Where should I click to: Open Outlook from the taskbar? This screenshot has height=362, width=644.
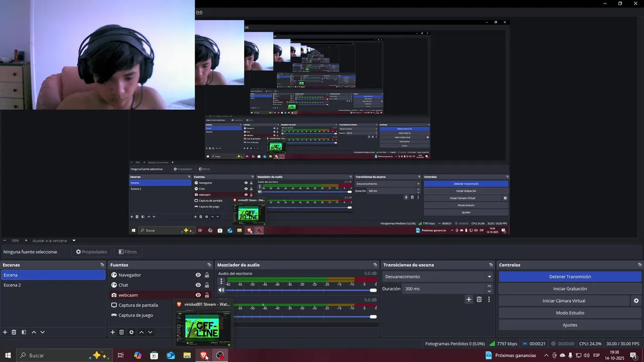coord(171,355)
